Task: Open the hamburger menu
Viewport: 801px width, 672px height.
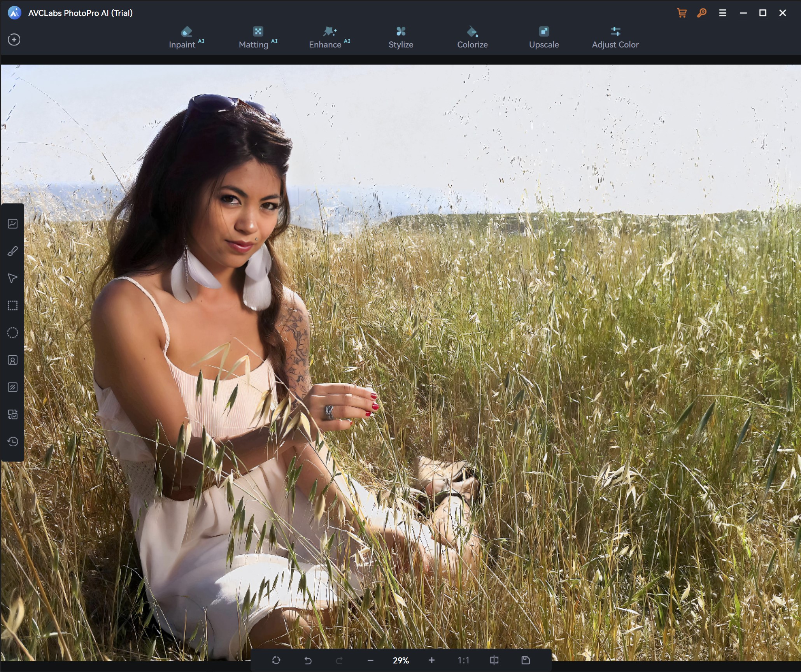Action: (723, 12)
